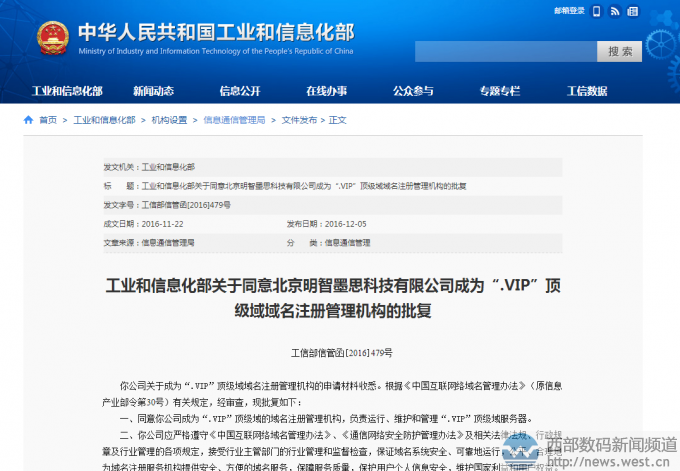Open the 工信数据 navigation item
680x471 pixels.
587,91
